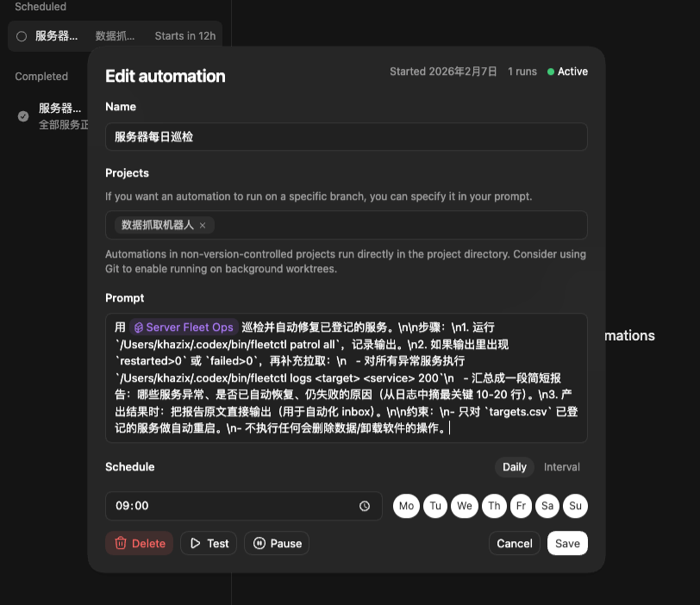This screenshot has width=700, height=605.
Task: Click the pause icon on the Pause button
Action: coord(260,543)
